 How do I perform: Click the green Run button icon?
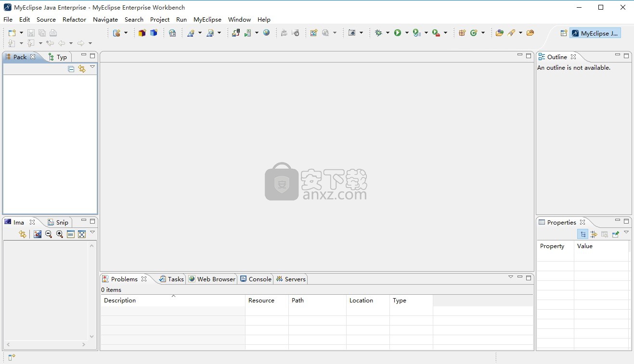click(x=398, y=33)
